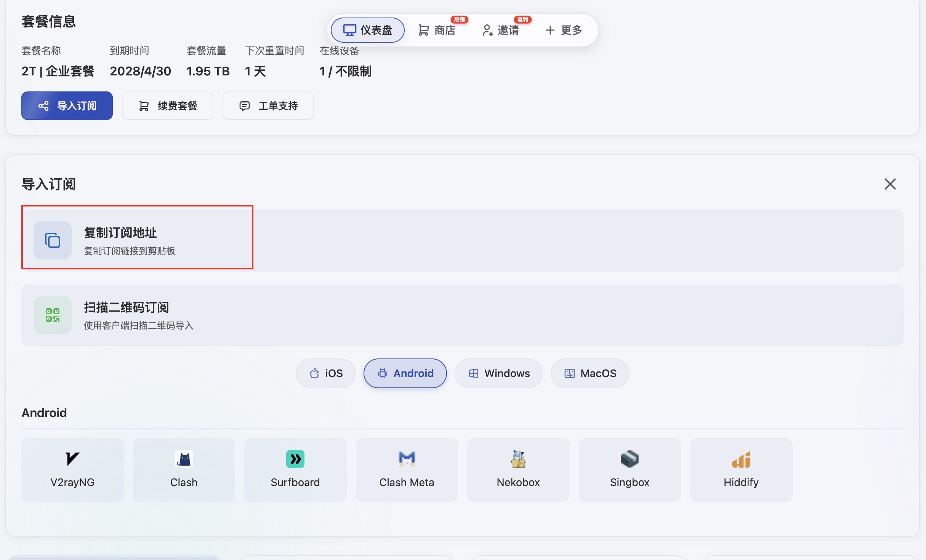Open the 仪表盘 dashboard nav item
The image size is (926, 560).
click(x=367, y=30)
